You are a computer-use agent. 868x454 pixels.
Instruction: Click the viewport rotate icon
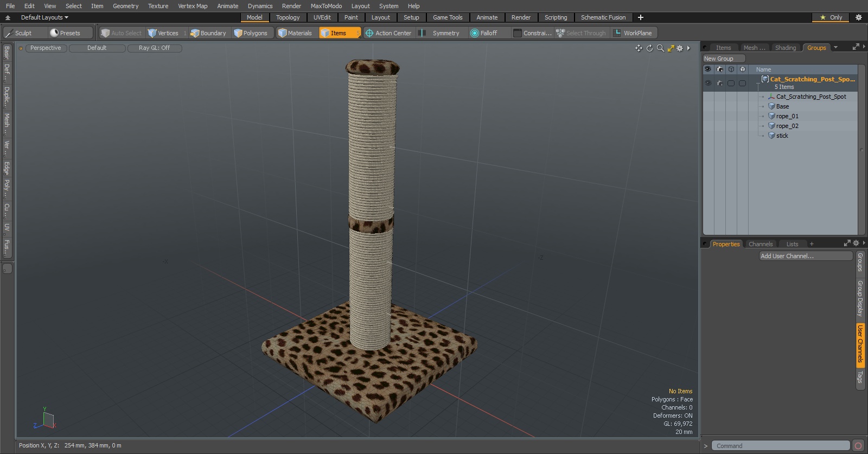[x=649, y=48]
